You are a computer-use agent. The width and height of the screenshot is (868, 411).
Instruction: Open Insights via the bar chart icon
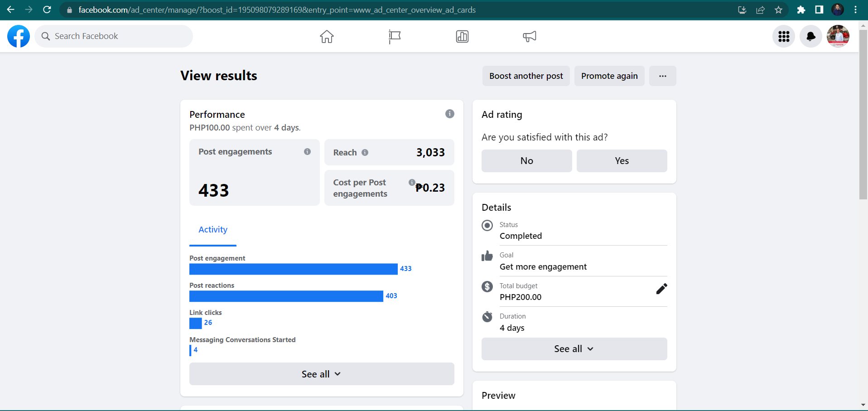click(462, 36)
